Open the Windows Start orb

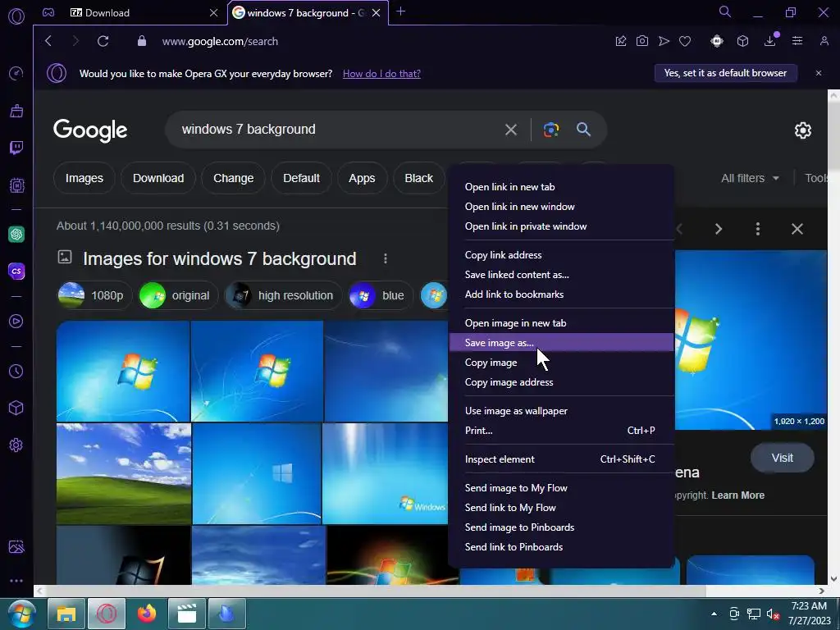[21, 614]
